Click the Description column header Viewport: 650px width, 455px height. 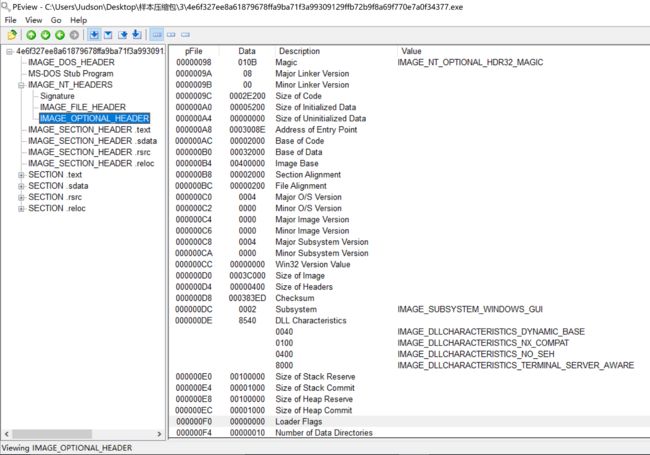coord(299,51)
